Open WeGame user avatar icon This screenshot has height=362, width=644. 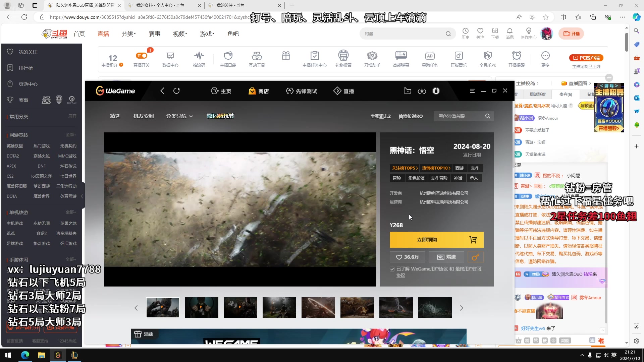(436, 91)
